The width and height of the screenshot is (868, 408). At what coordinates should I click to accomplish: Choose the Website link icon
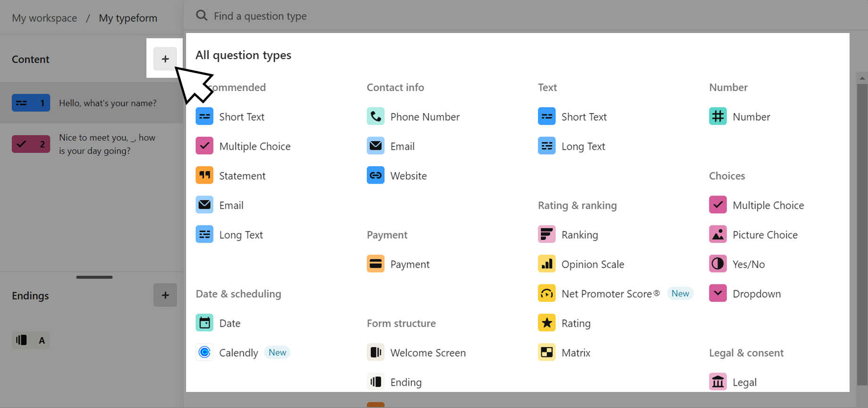(375, 175)
